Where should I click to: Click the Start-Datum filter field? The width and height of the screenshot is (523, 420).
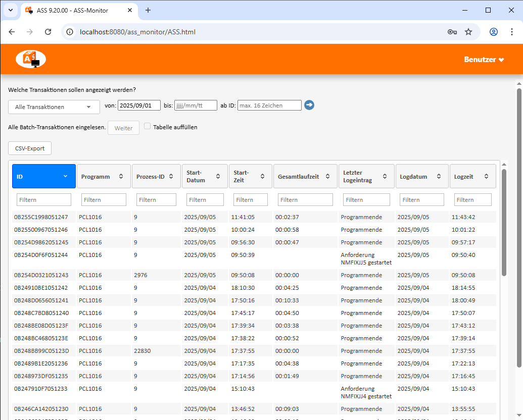205,200
